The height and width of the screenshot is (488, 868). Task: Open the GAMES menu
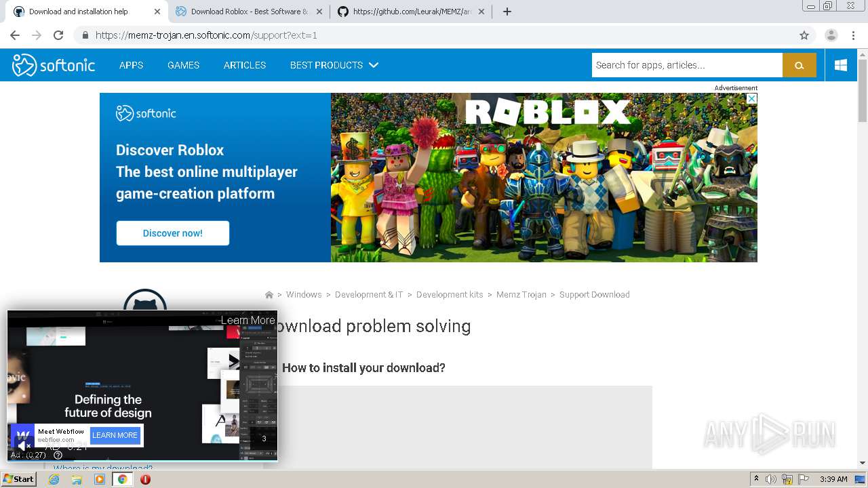pos(183,65)
